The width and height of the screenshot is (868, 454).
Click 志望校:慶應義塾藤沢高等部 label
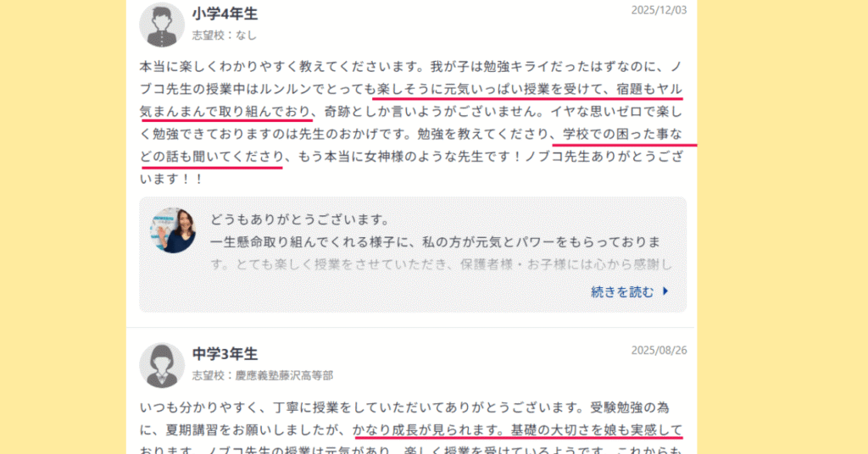(x=263, y=375)
